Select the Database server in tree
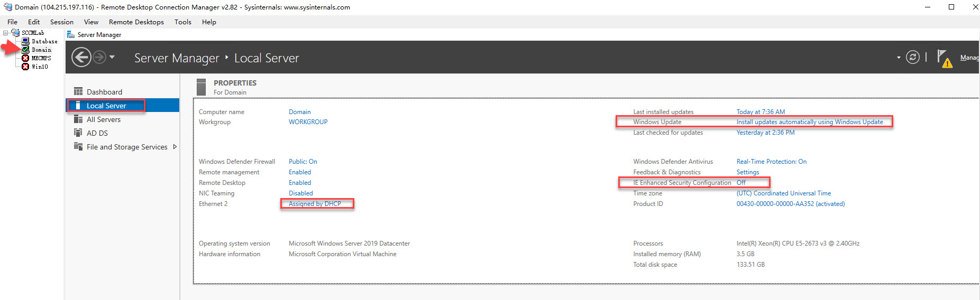Image resolution: width=980 pixels, height=300 pixels. (44, 41)
